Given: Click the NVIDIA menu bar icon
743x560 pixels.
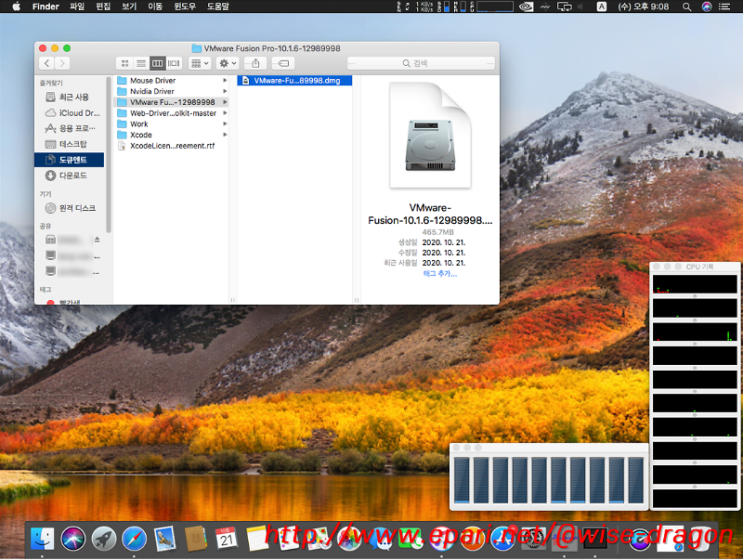Looking at the screenshot, I should [526, 7].
